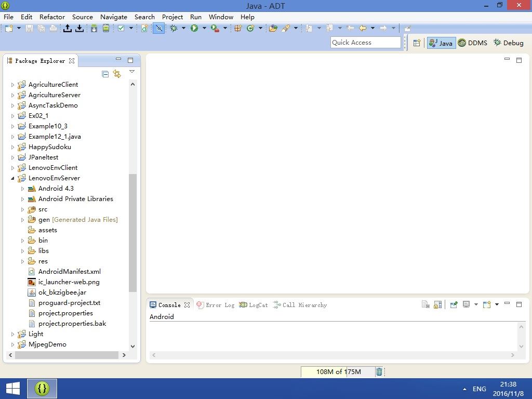Expand the Android 4.3 library node
The image size is (532, 399).
22,189
